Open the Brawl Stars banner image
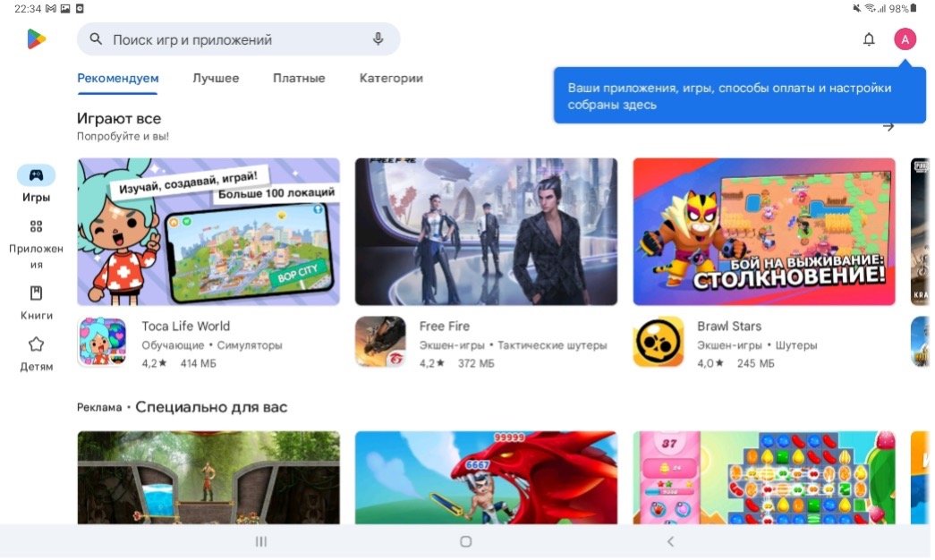This screenshot has height=560, width=935. point(764,232)
